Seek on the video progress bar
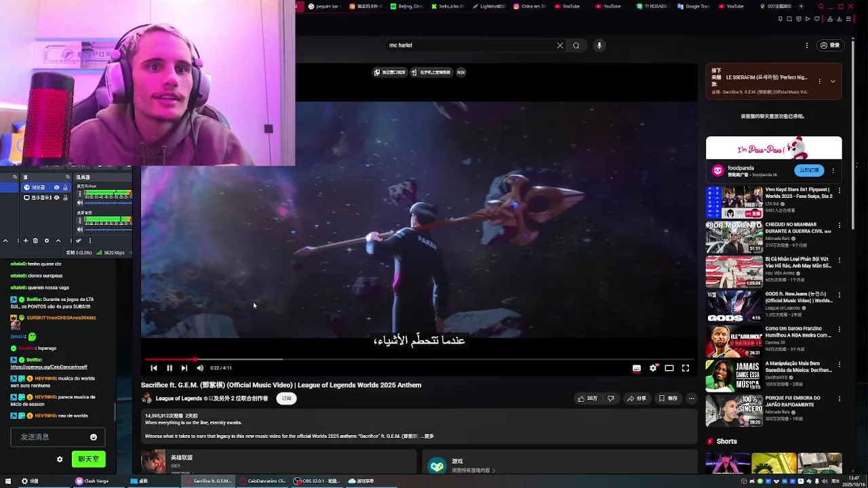This screenshot has height=488, width=868. pos(419,359)
